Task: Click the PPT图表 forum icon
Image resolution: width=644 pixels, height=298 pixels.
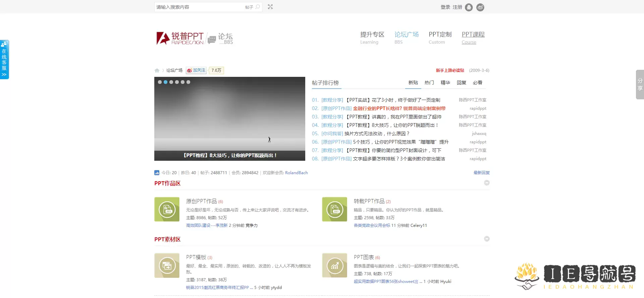Action: pyautogui.click(x=335, y=265)
